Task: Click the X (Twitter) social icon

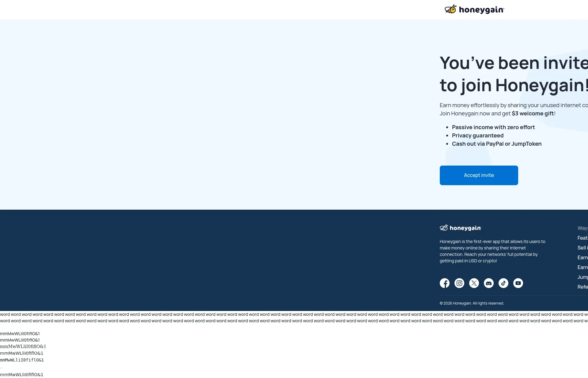Action: [474, 283]
